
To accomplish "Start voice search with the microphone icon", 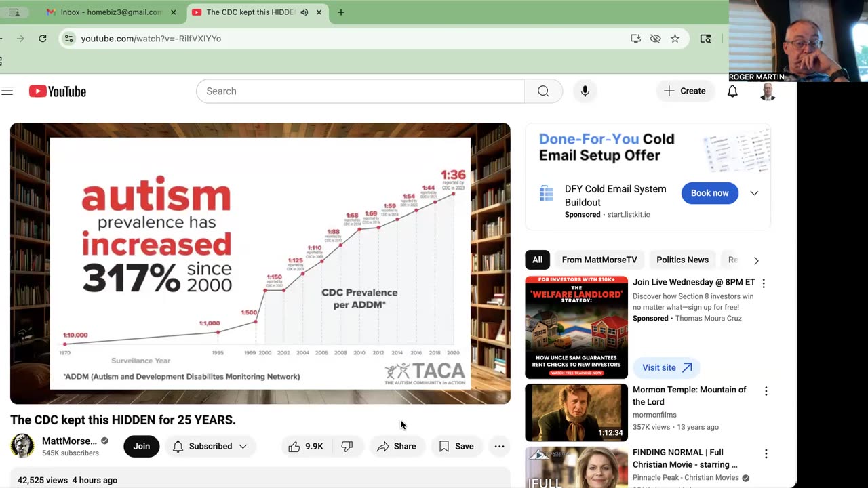I will click(585, 91).
